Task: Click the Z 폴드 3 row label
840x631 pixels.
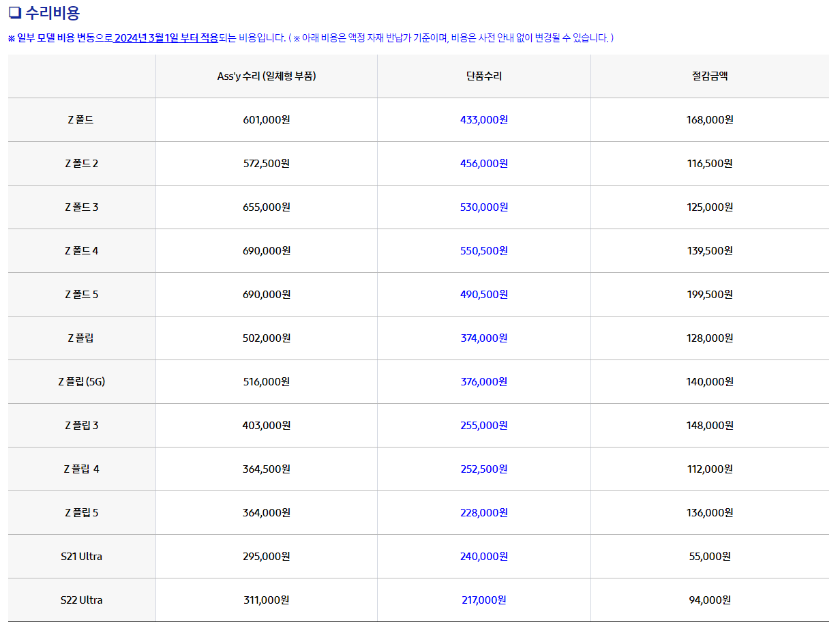Action: (82, 207)
